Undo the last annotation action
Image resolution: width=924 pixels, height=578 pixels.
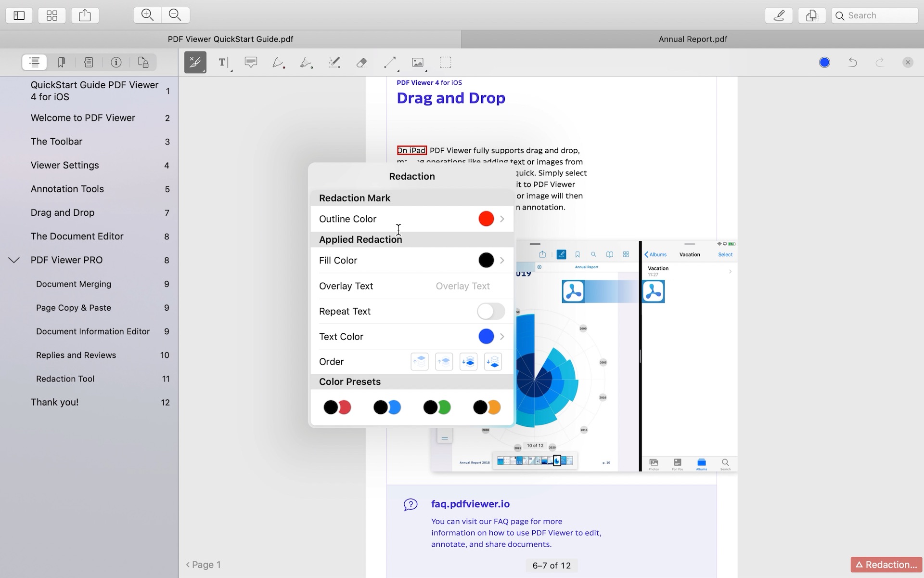click(852, 62)
